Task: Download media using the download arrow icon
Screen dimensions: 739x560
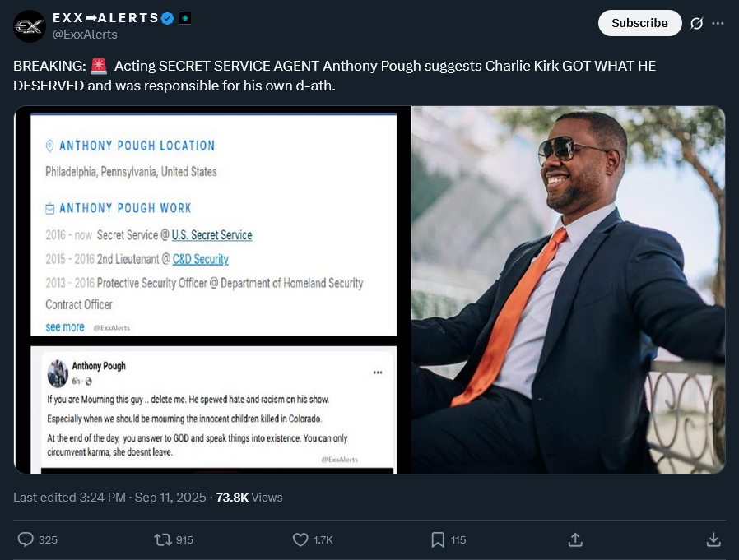Action: point(713,539)
